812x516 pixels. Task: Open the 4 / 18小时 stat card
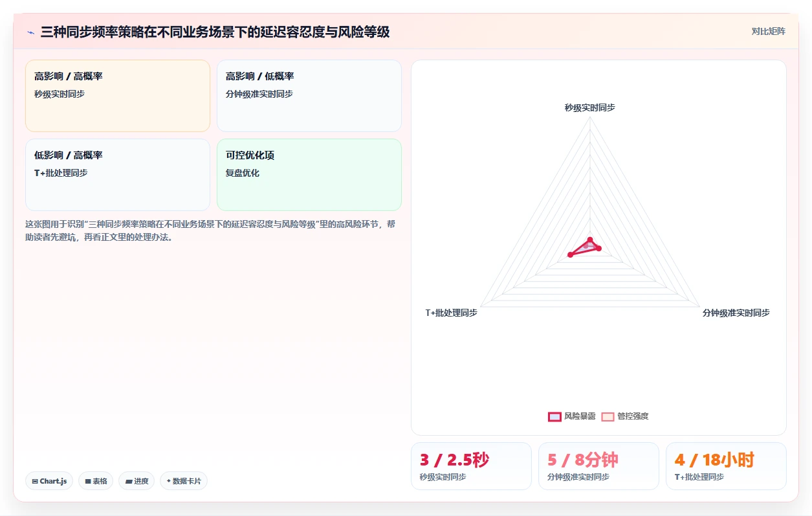[726, 466]
